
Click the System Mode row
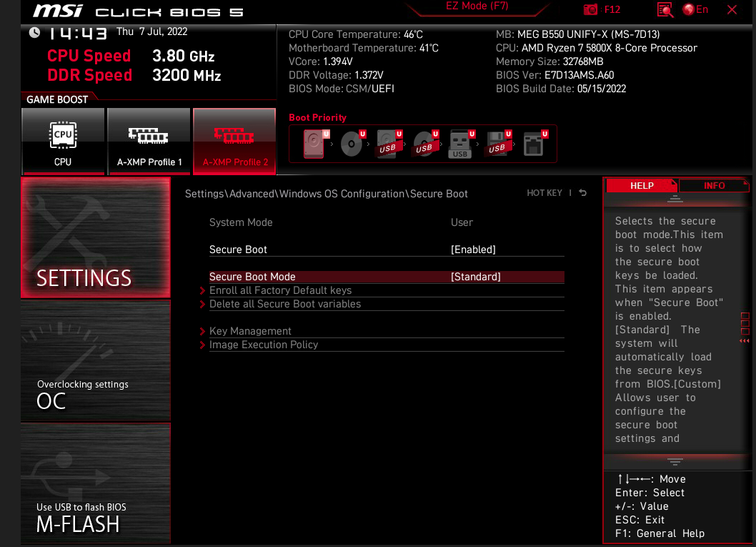pyautogui.click(x=387, y=222)
